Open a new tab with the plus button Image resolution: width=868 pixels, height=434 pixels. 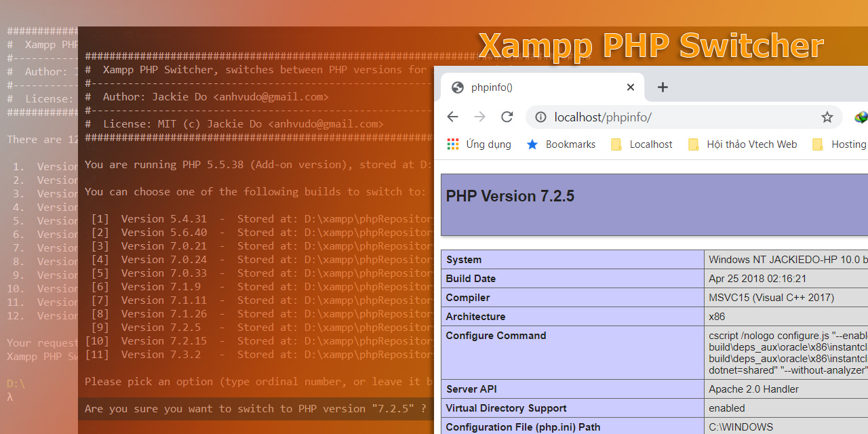click(x=663, y=87)
